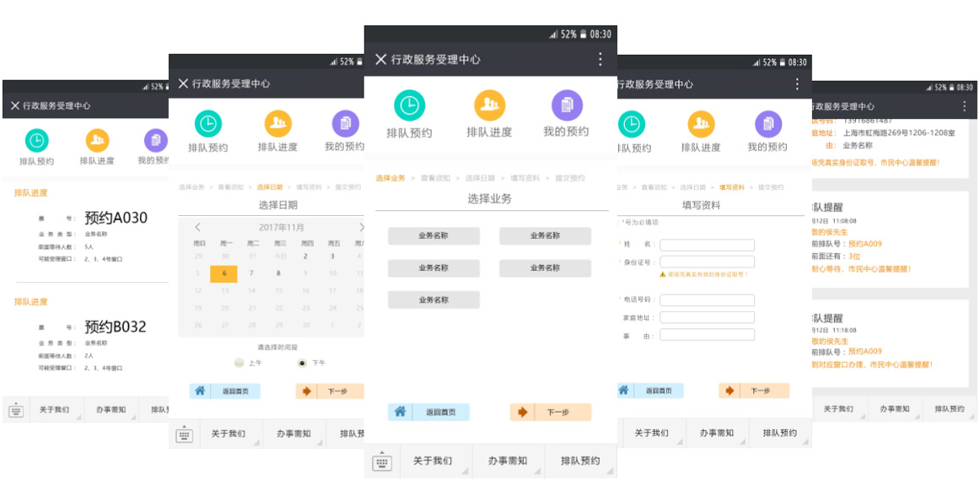
Task: Tap the keyboard icon on the calendar screen
Action: (x=184, y=435)
